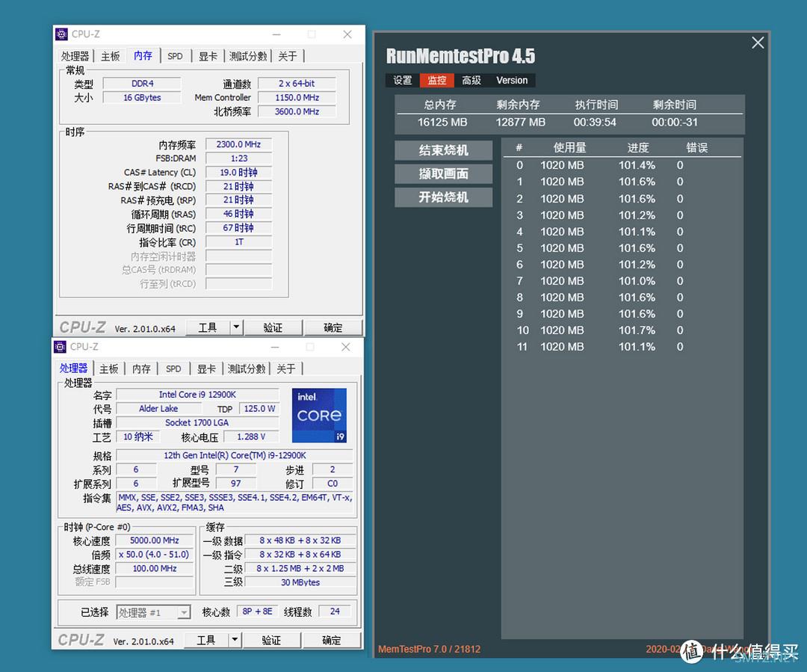Select 处理器 tab in bottom CPU-Z
The image size is (807, 672).
coord(73,369)
